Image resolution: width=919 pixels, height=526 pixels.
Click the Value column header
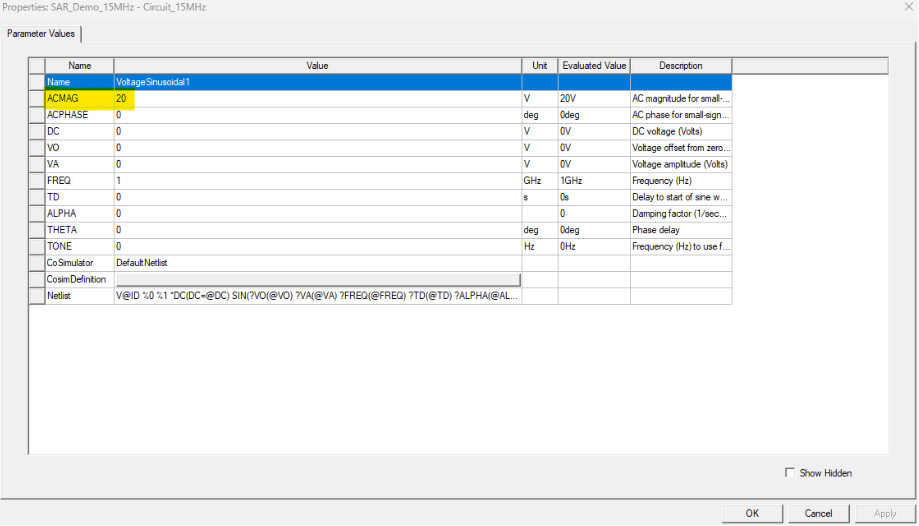pyautogui.click(x=317, y=66)
